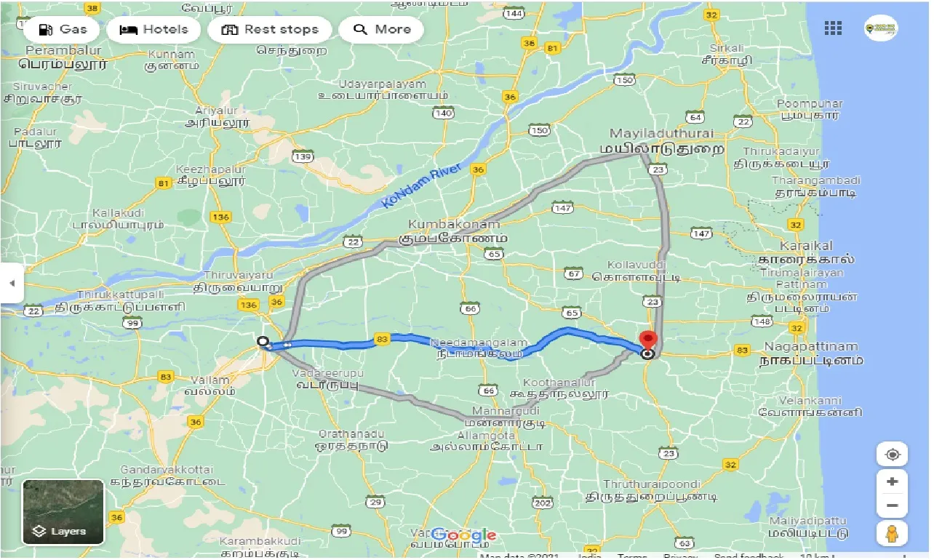Viewport: 934px width, 560px height.
Task: Select the Street View pegman icon
Action: 893,532
